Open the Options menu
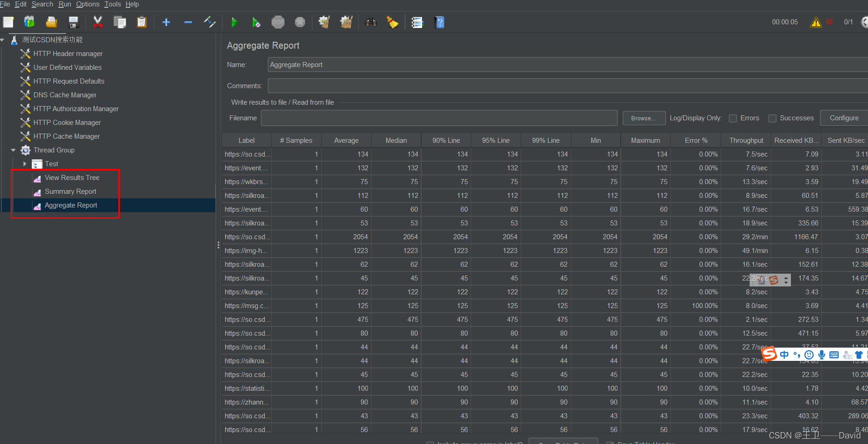 (x=88, y=4)
